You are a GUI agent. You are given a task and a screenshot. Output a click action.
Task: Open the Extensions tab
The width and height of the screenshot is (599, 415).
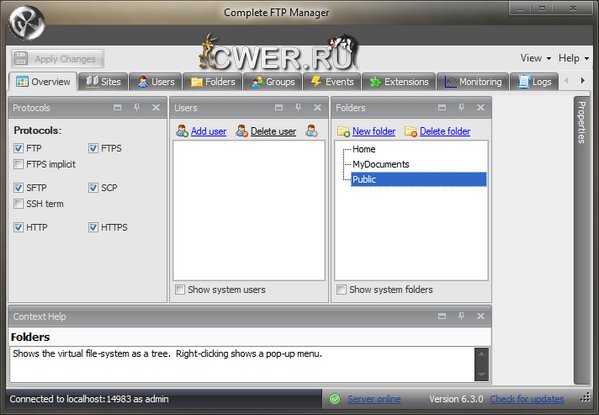[x=399, y=81]
